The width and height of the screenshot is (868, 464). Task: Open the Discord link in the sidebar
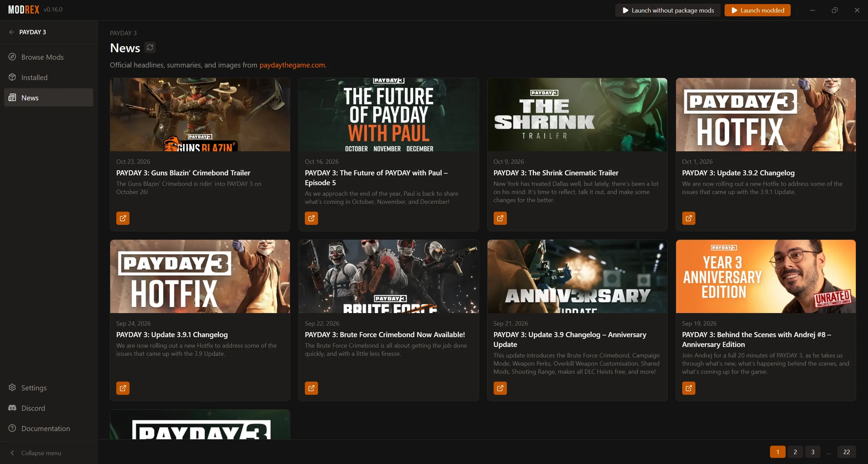pyautogui.click(x=48, y=408)
